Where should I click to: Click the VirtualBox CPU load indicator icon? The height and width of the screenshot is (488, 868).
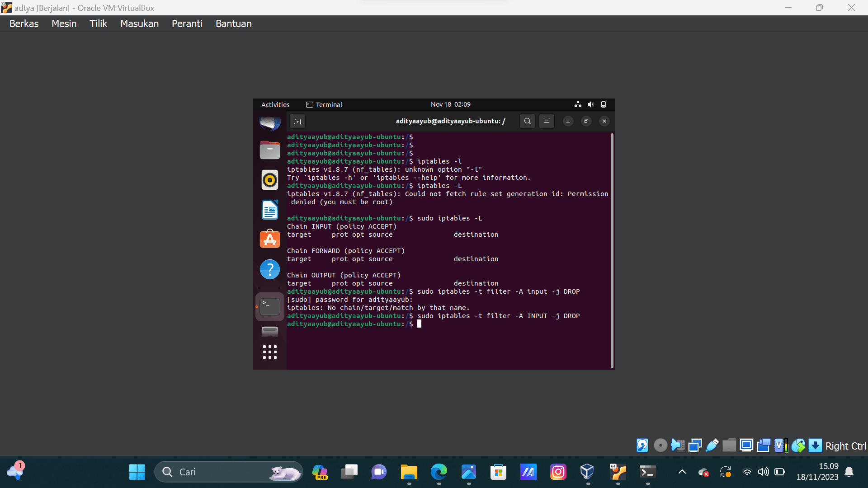point(781,446)
